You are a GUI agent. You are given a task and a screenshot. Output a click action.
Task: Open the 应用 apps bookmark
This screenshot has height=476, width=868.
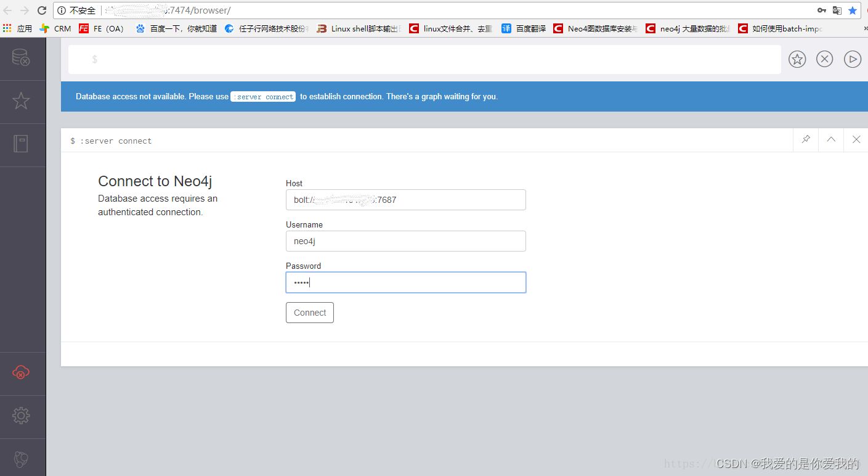click(x=17, y=28)
